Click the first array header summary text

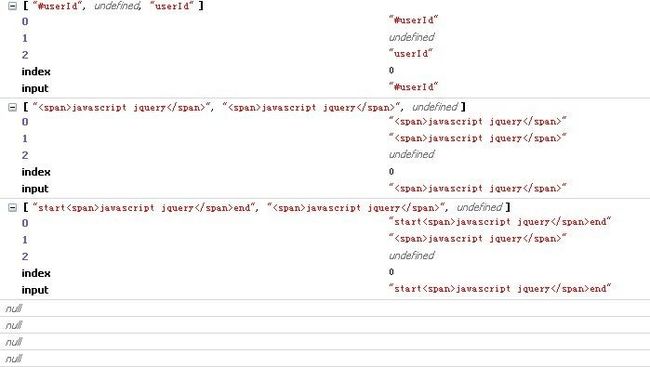[113, 6]
